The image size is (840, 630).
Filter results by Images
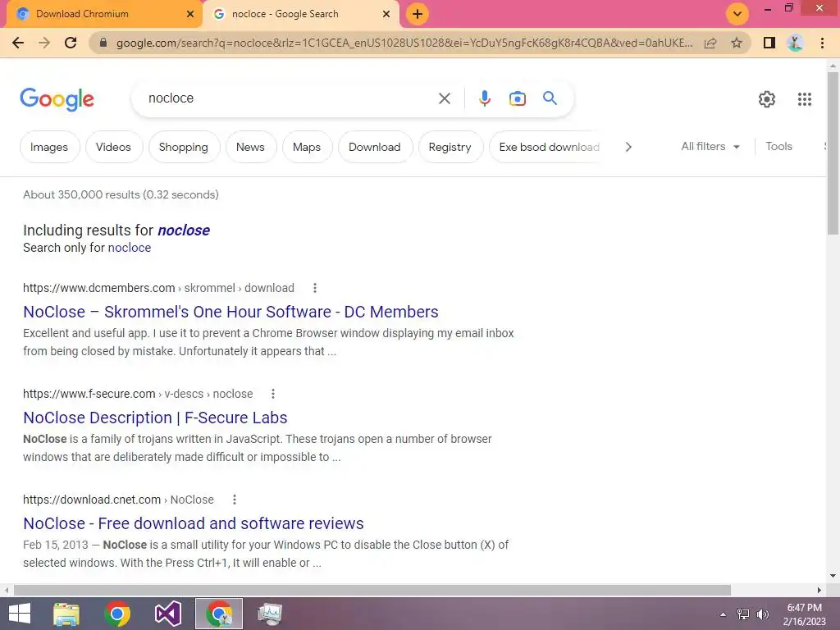coord(49,147)
